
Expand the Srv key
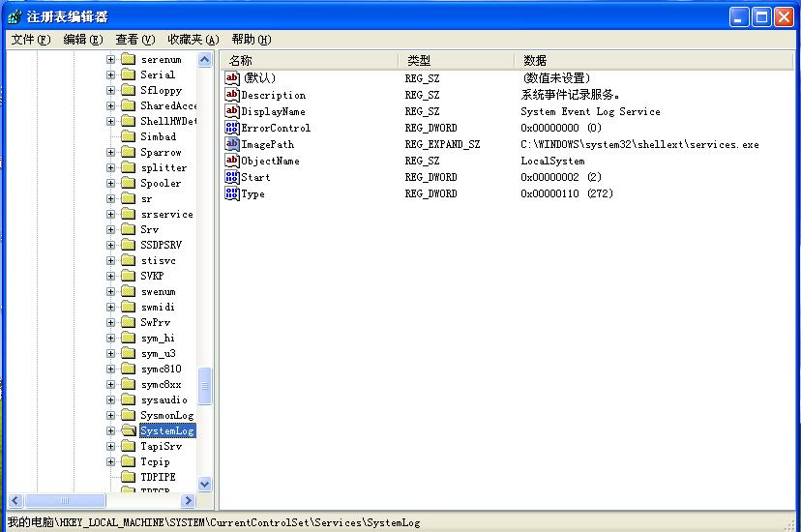tap(110, 230)
